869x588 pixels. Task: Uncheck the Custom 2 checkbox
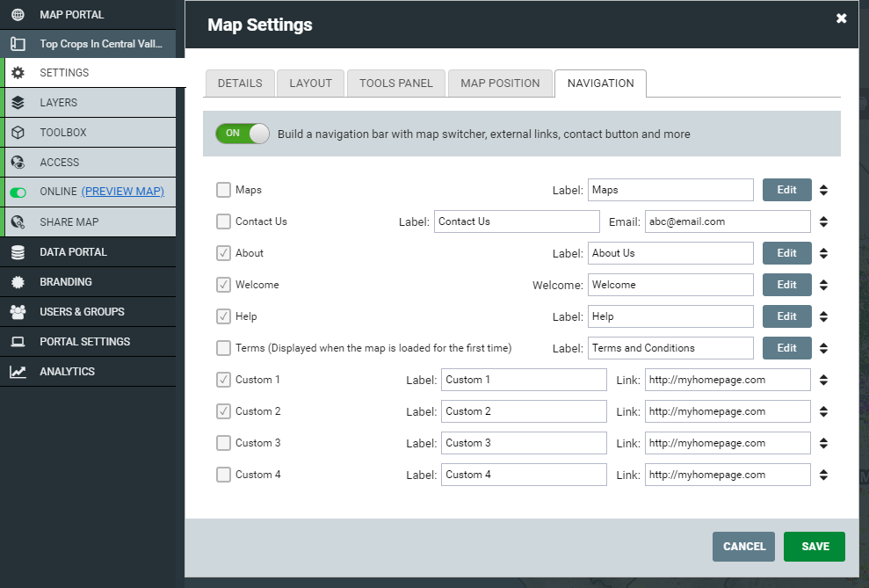pyautogui.click(x=223, y=411)
